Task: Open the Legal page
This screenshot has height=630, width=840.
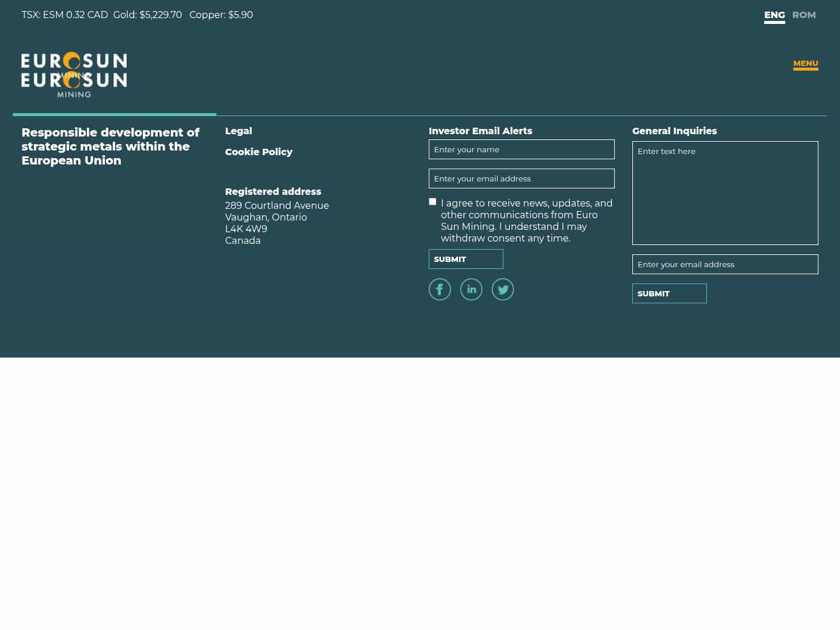Action: [239, 131]
